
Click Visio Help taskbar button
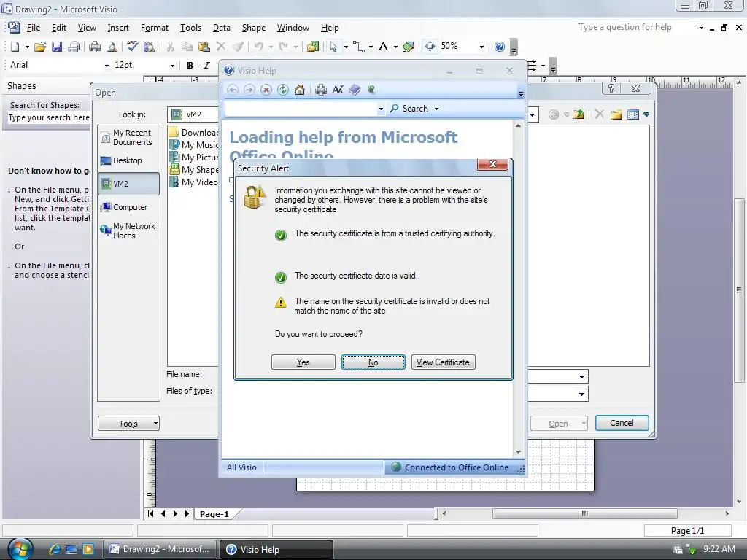coord(276,549)
